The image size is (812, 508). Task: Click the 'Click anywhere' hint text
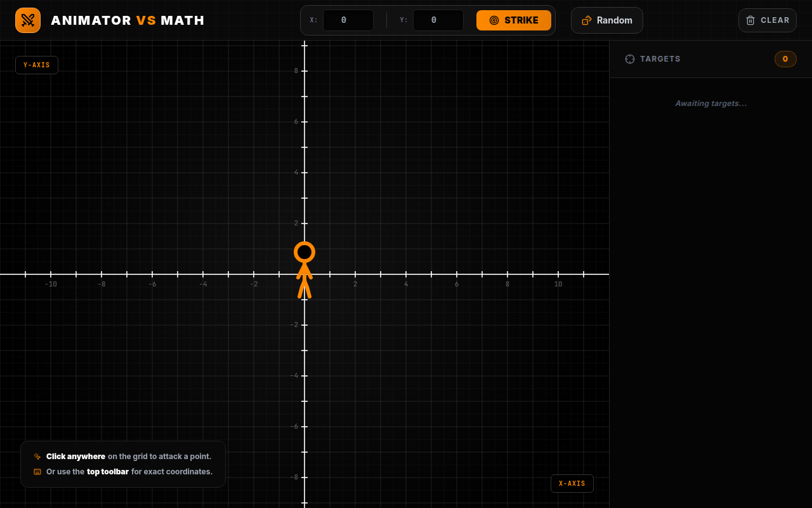click(75, 457)
